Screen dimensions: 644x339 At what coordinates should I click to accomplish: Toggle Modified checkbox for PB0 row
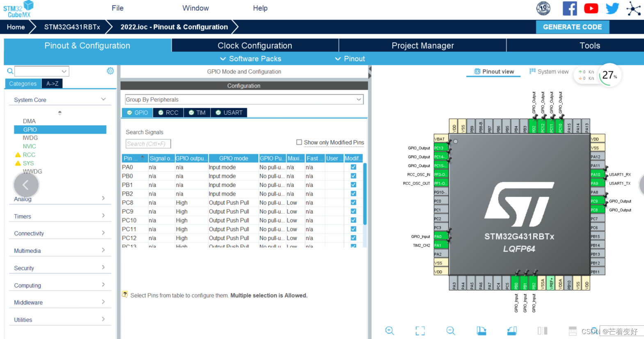353,176
